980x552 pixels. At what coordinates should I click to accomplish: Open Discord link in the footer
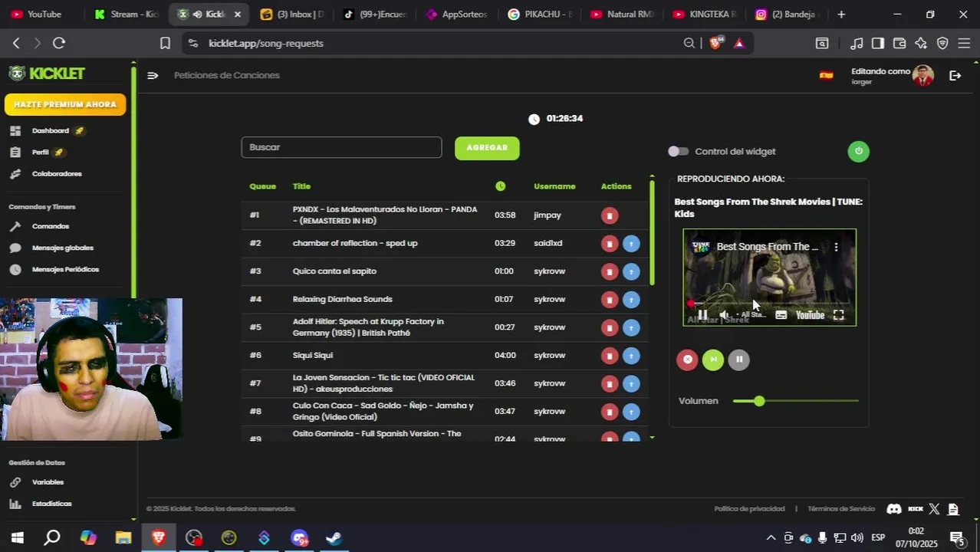[x=893, y=509]
